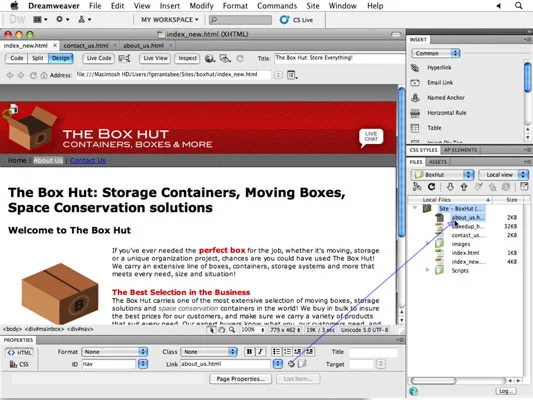Click the Refresh icon in Files panel
The width and height of the screenshot is (533, 400).
432,187
